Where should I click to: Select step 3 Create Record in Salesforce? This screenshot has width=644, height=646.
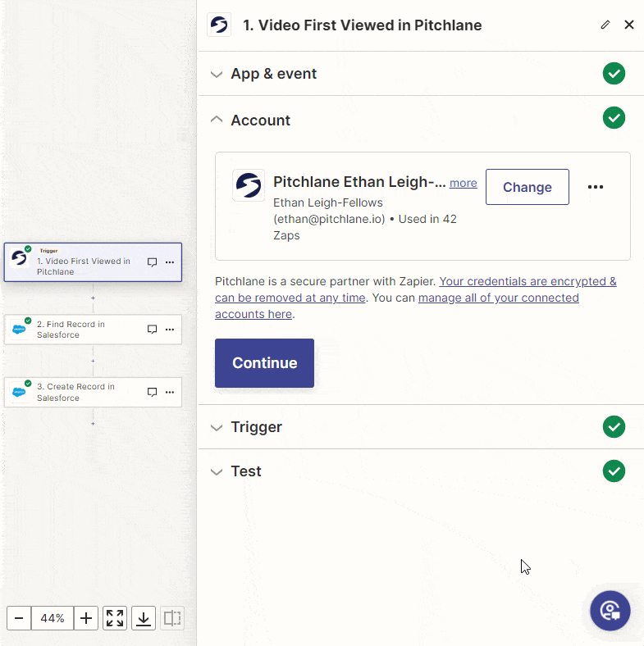93,392
